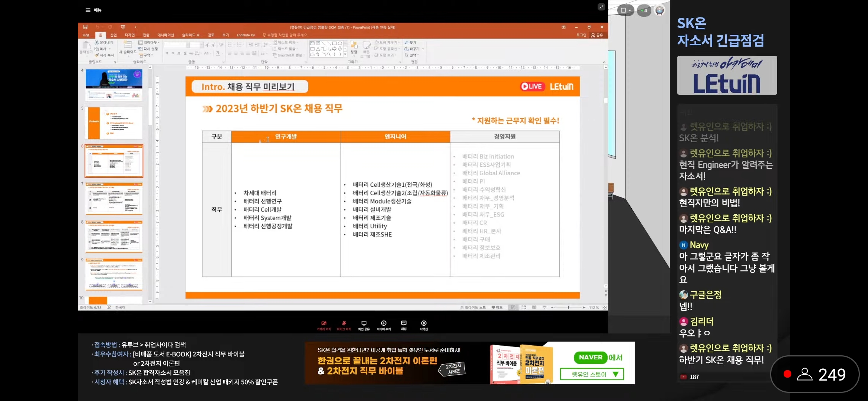
Task: Select the text box shape in the shapes gallery
Action: [312, 43]
